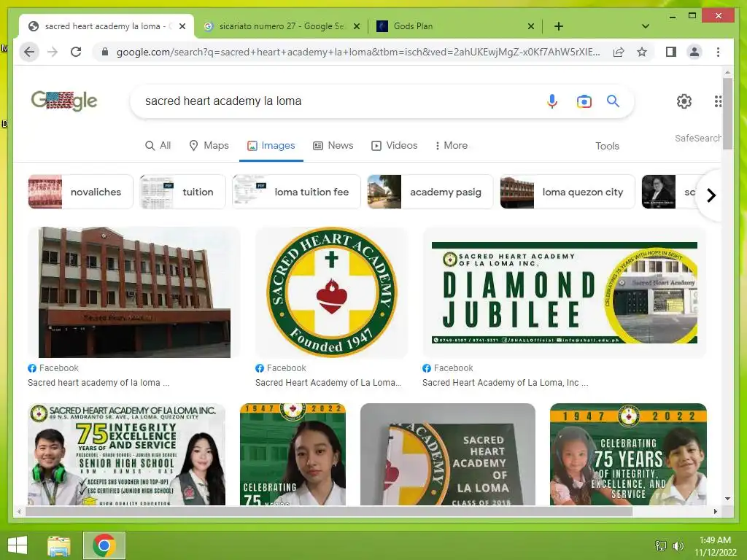Click the blue magnifier search button
747x560 pixels.
[613, 101]
